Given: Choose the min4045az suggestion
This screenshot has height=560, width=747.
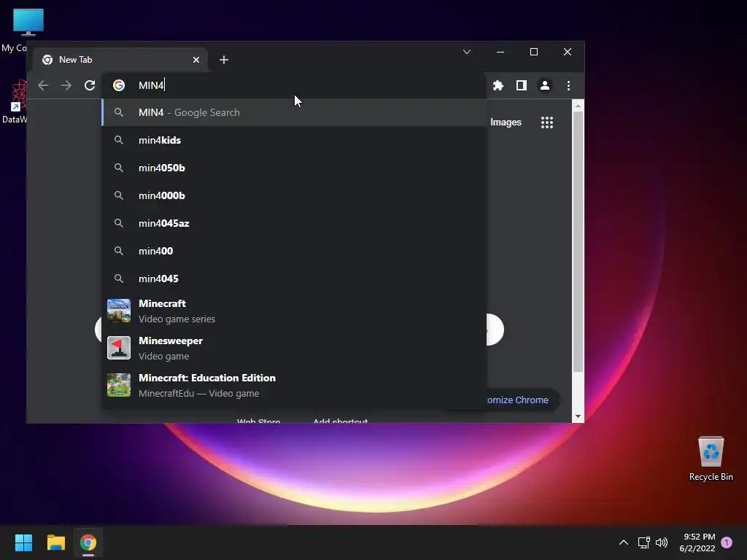Looking at the screenshot, I should click(295, 223).
